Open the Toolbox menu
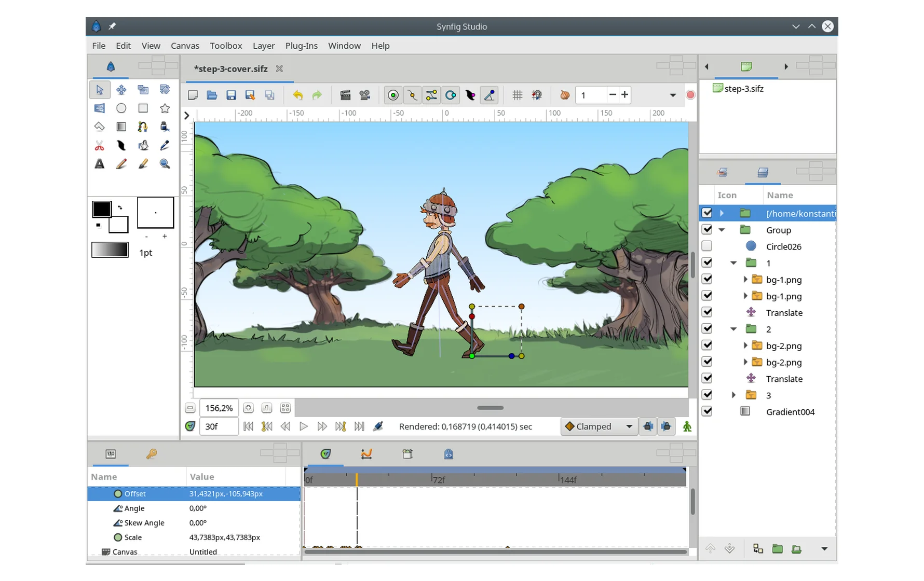This screenshot has height=581, width=924. click(x=226, y=46)
